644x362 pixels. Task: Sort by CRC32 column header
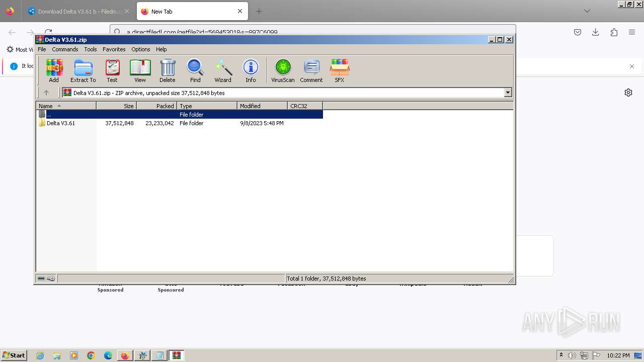tap(305, 106)
